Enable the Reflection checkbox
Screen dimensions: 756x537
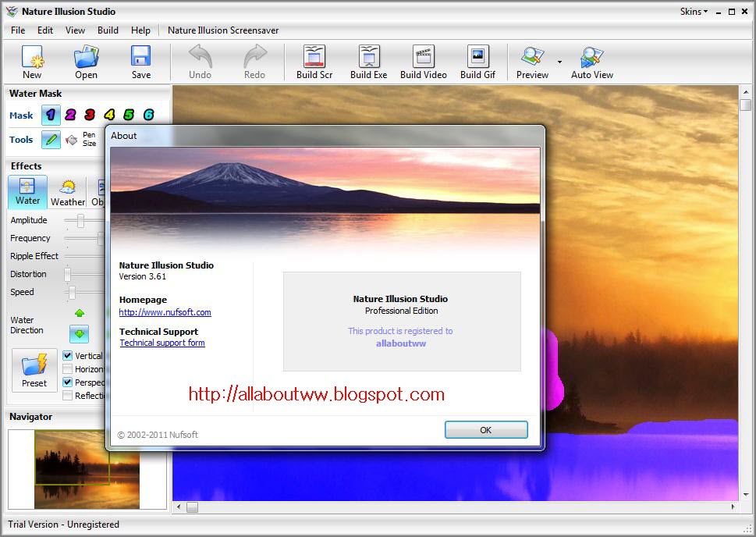tap(68, 396)
